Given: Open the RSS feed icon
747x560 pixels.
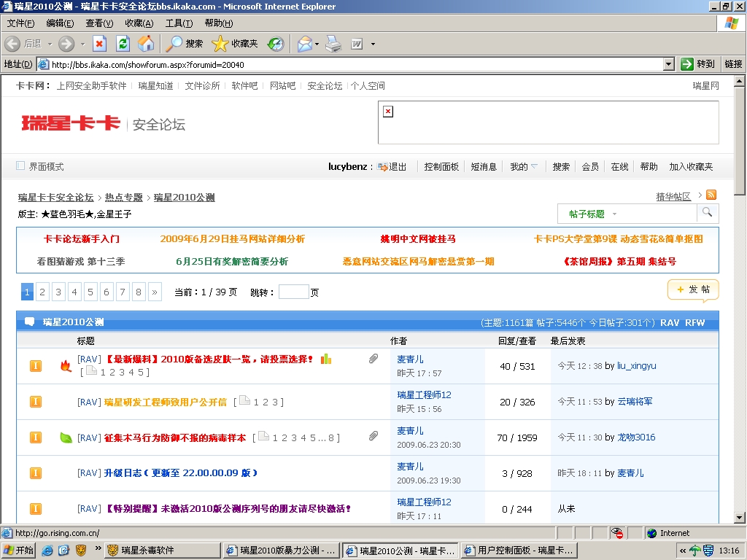Looking at the screenshot, I should pos(711,195).
